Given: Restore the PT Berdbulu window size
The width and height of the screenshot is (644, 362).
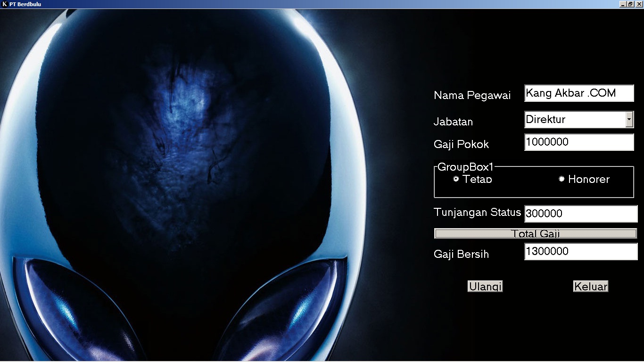Looking at the screenshot, I should click(631, 4).
